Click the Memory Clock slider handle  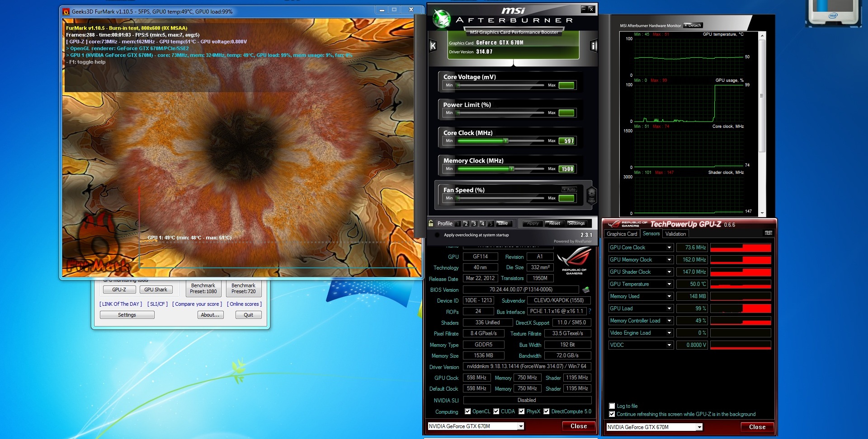click(511, 169)
